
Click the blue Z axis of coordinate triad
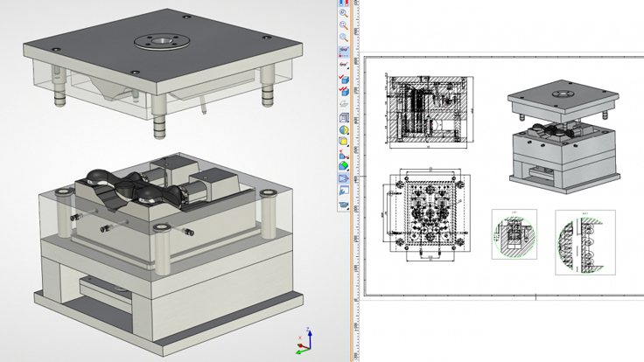pos(309,338)
